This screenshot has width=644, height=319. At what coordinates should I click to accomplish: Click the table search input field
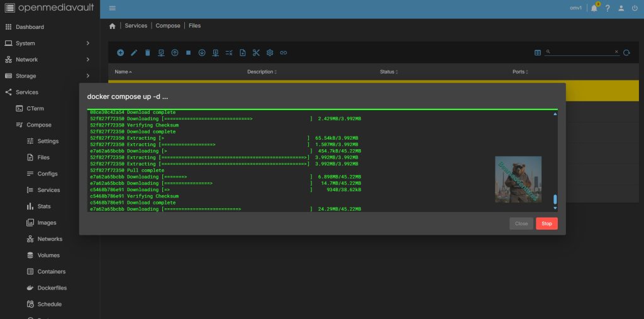(582, 52)
